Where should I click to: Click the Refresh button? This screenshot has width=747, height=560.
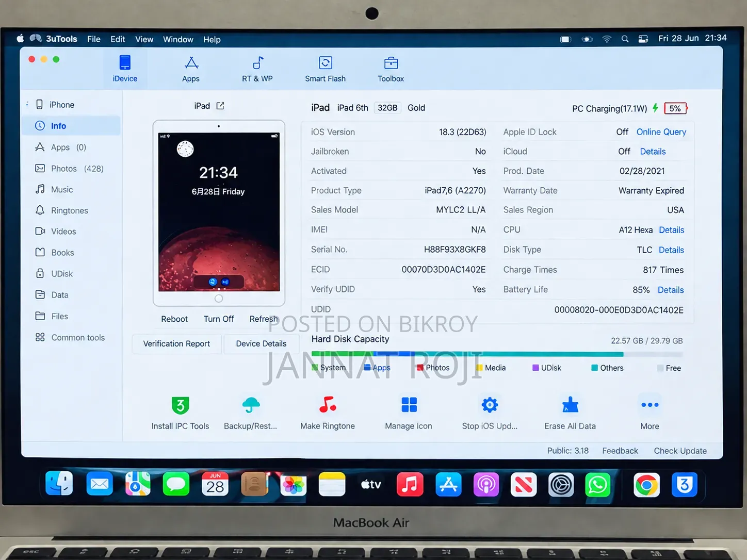tap(264, 319)
